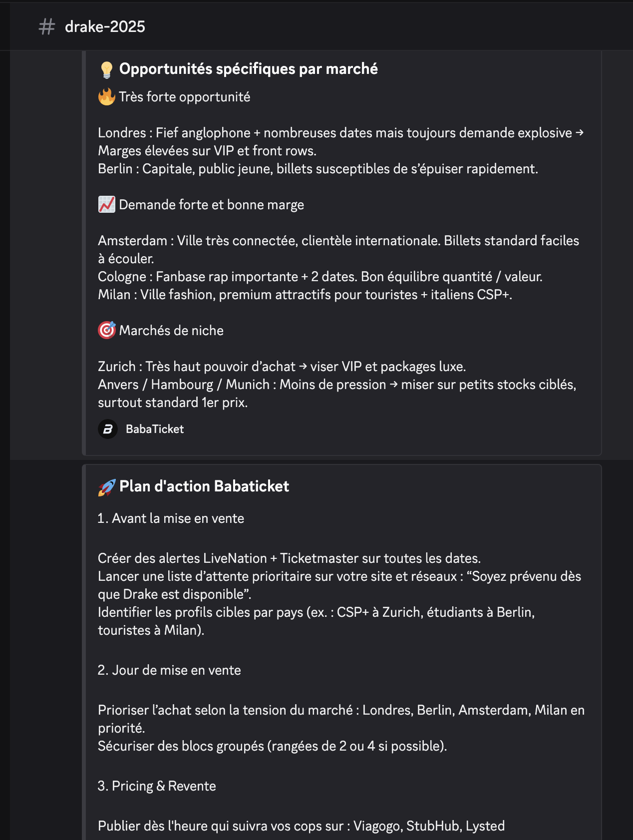Click the light bulb emoji

pyautogui.click(x=106, y=69)
